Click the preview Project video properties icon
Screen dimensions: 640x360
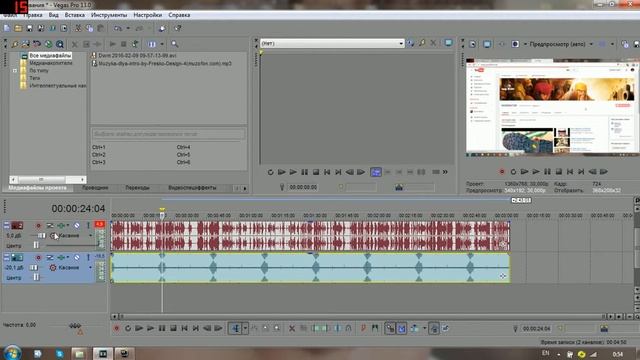(x=473, y=44)
